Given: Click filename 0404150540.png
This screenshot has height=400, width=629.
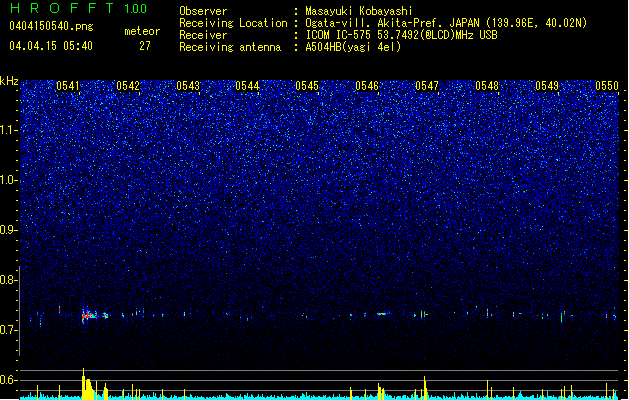Looking at the screenshot, I should point(51,26).
